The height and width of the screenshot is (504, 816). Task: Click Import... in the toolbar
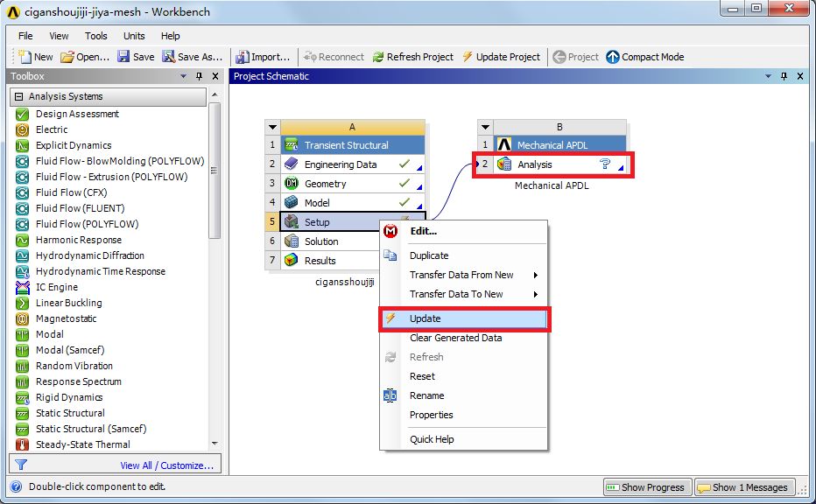tap(263, 57)
